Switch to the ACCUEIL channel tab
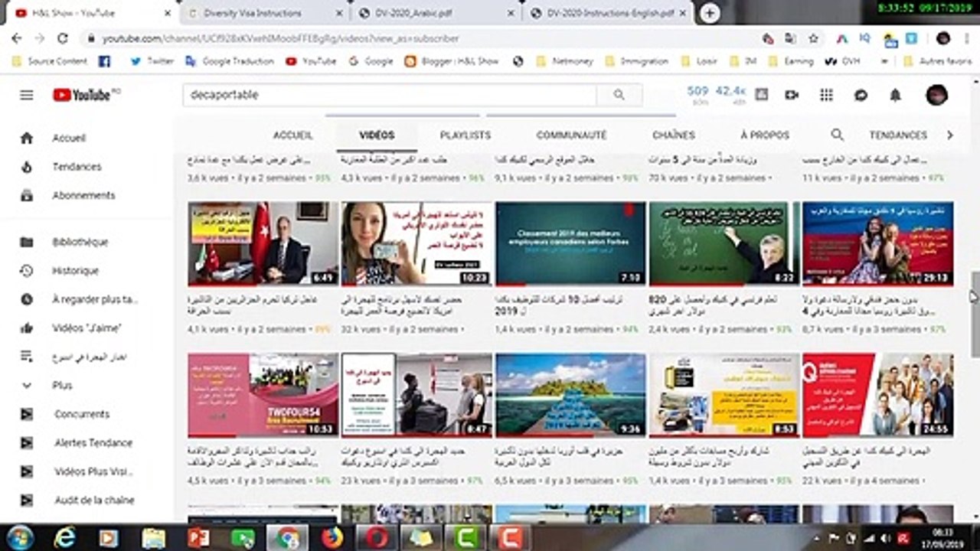980x551 pixels. pyautogui.click(x=293, y=135)
